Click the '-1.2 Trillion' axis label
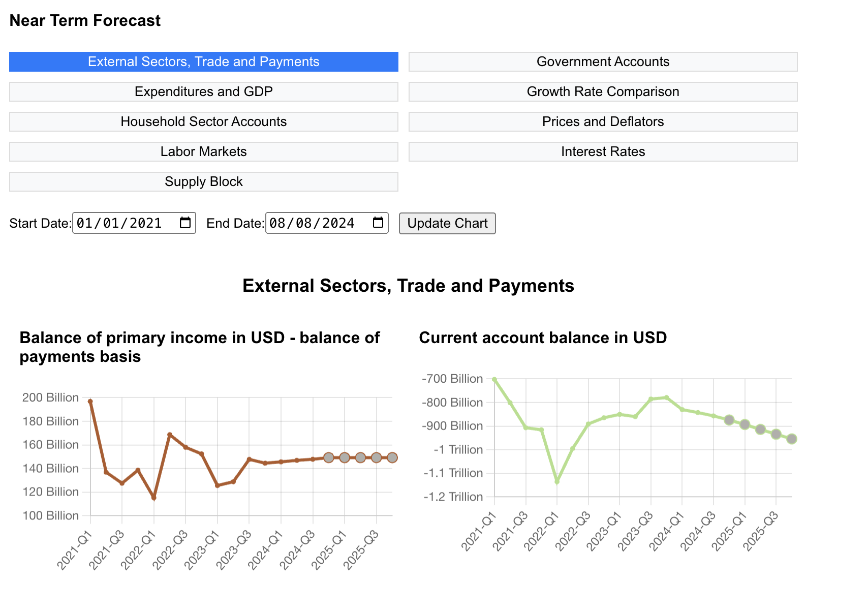This screenshot has height=612, width=868. click(x=453, y=497)
